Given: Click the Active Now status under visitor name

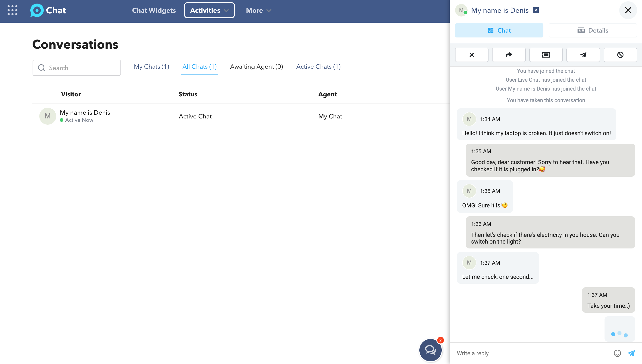Looking at the screenshot, I should click(x=77, y=120).
